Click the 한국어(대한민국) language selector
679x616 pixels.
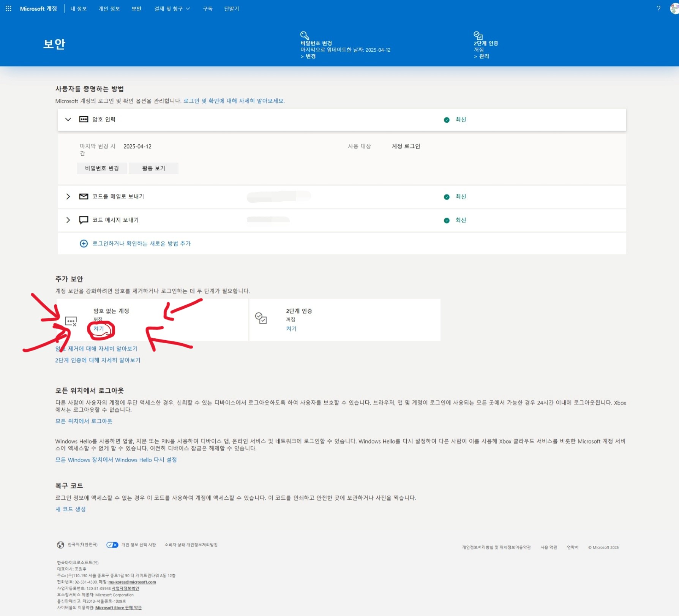pyautogui.click(x=82, y=545)
